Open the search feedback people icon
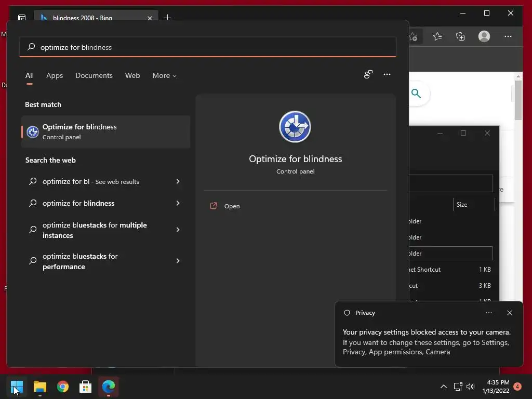 point(368,74)
